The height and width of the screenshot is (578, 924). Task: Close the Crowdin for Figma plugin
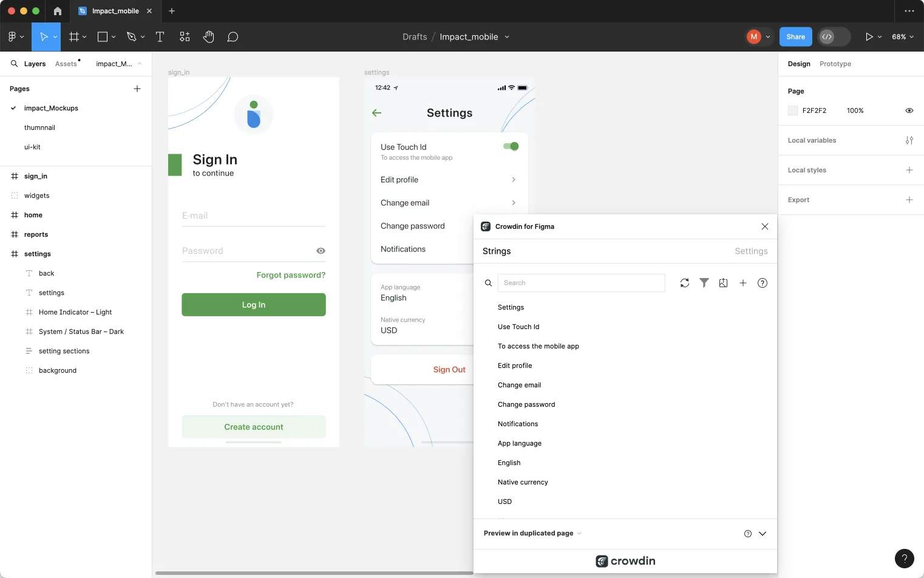click(765, 226)
